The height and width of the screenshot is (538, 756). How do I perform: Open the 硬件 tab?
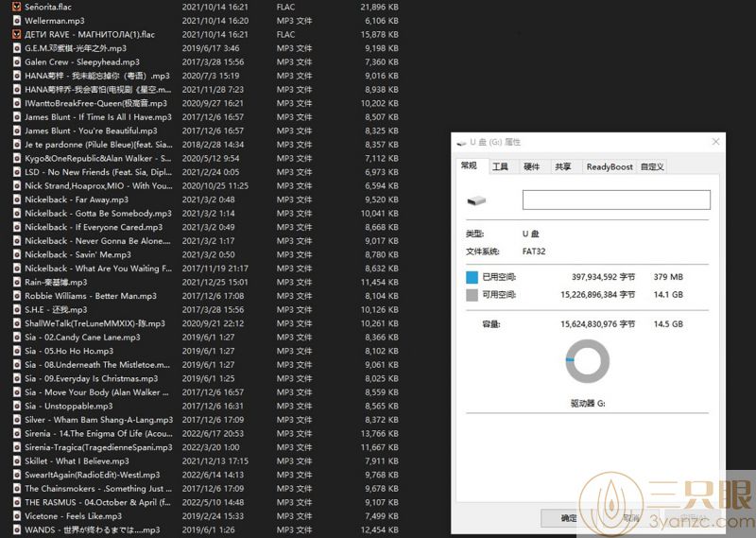[x=531, y=166]
